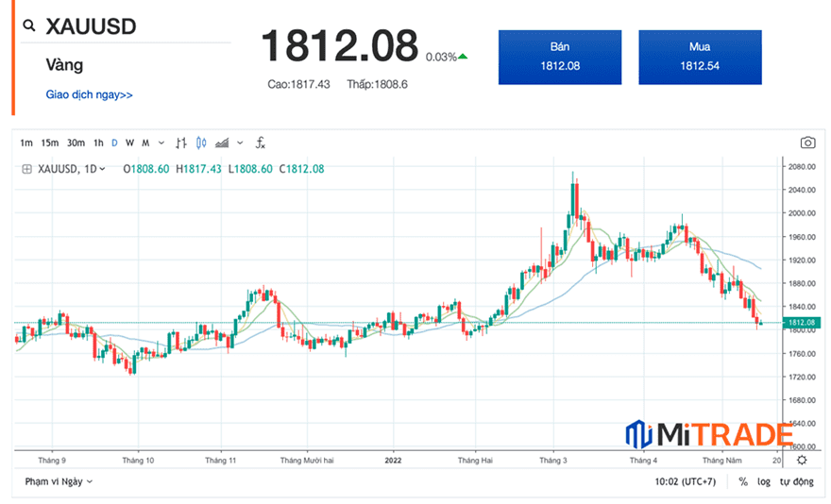Open the fx indicators menu
Screen dimensions: 831x504
pyautogui.click(x=261, y=143)
